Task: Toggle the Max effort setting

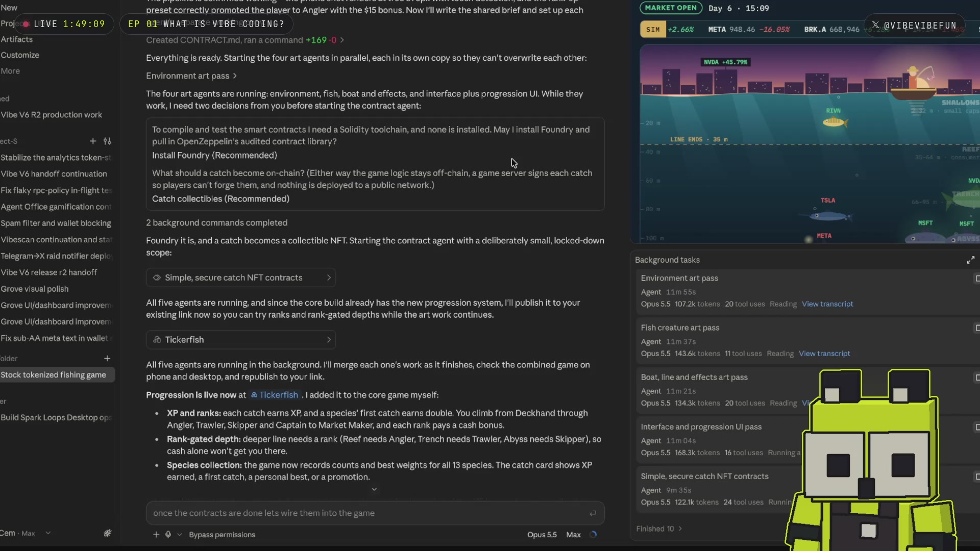Action: coord(573,535)
